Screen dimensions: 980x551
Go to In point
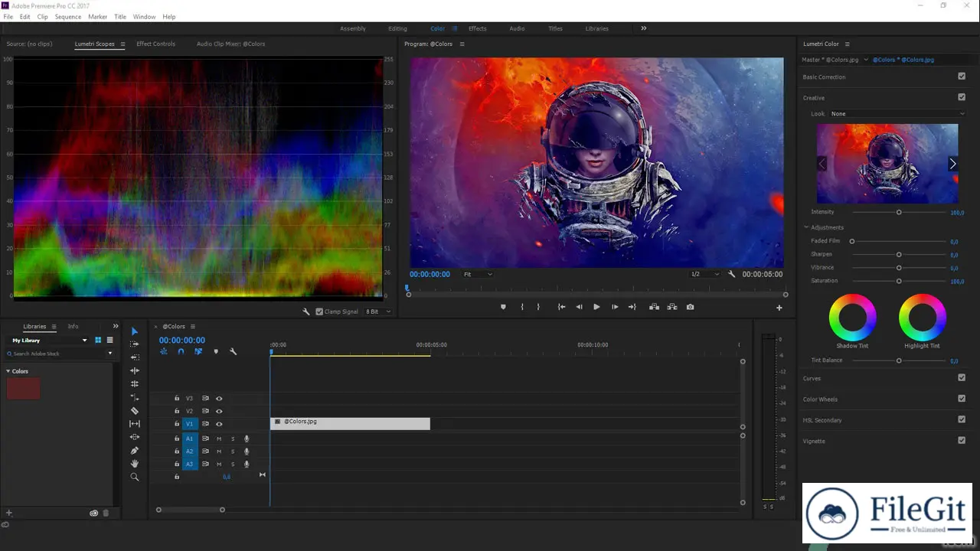click(x=561, y=307)
